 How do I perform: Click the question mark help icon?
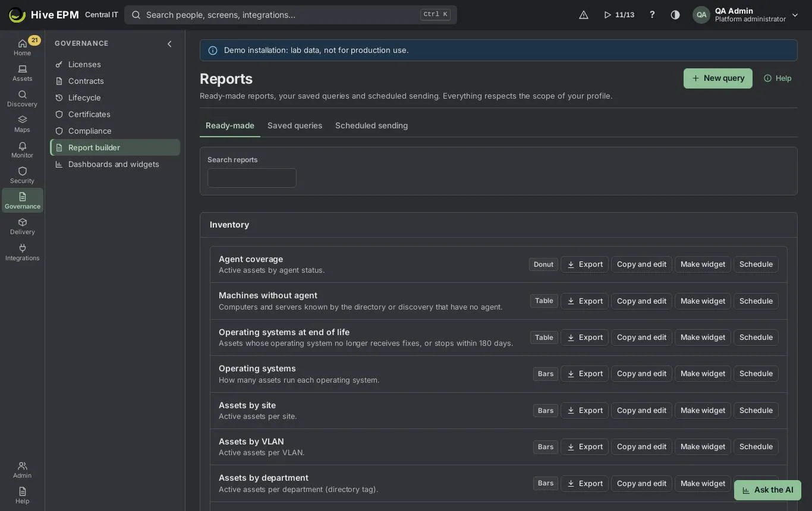(x=652, y=15)
